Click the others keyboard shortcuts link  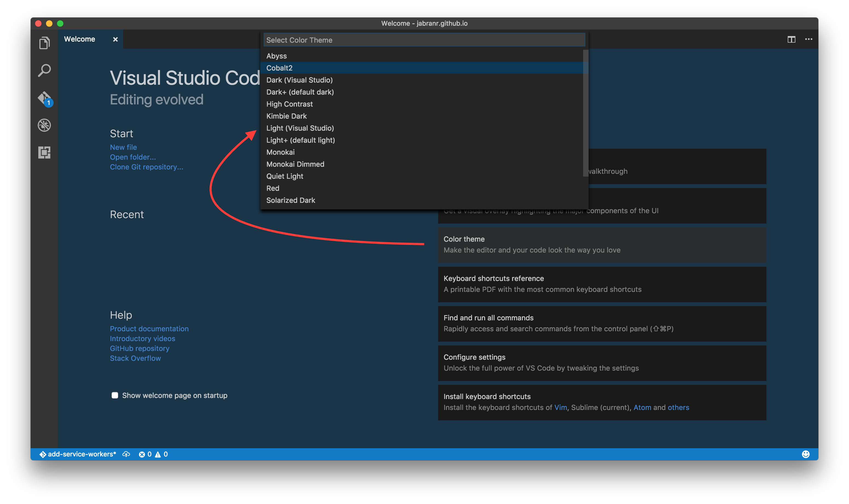678,408
